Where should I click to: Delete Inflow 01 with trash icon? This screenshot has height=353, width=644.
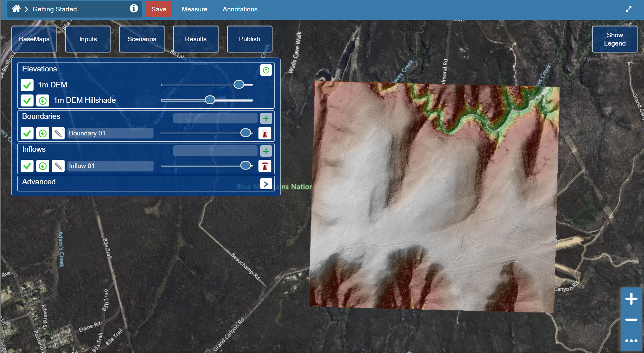point(265,166)
